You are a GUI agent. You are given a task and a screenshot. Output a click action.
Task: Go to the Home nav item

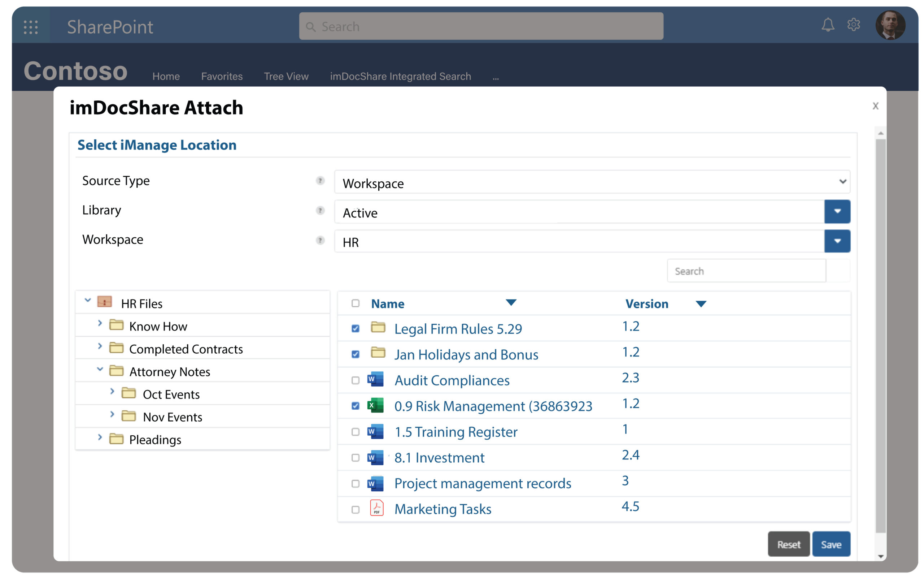tap(166, 77)
